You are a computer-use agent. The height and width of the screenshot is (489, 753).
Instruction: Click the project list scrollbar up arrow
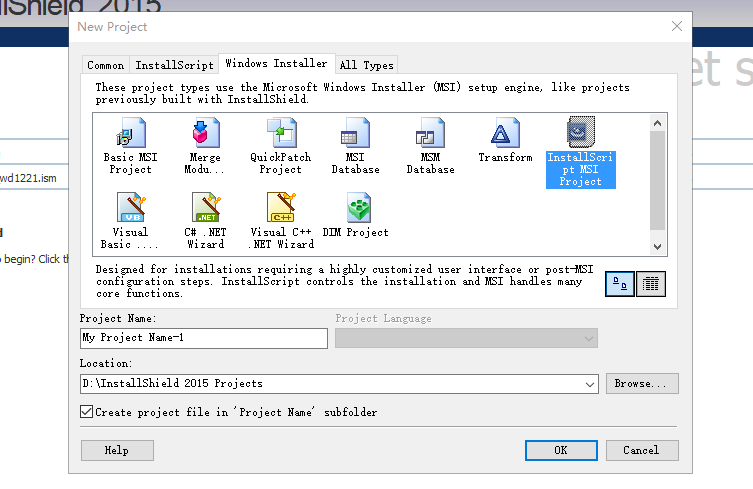click(657, 123)
